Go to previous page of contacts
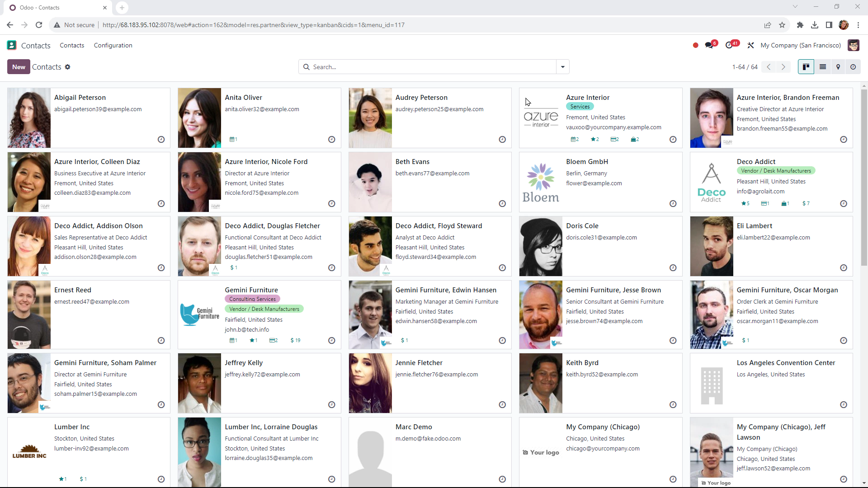The image size is (868, 488). coord(769,67)
